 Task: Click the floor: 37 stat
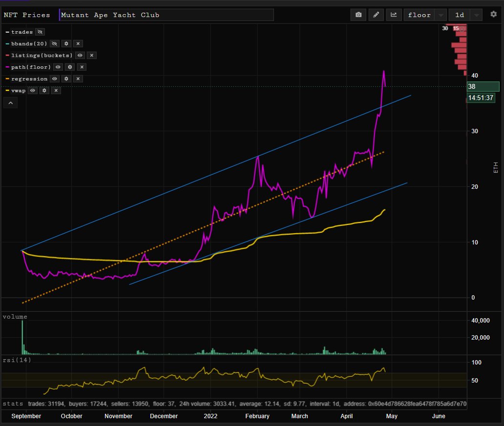point(164,404)
